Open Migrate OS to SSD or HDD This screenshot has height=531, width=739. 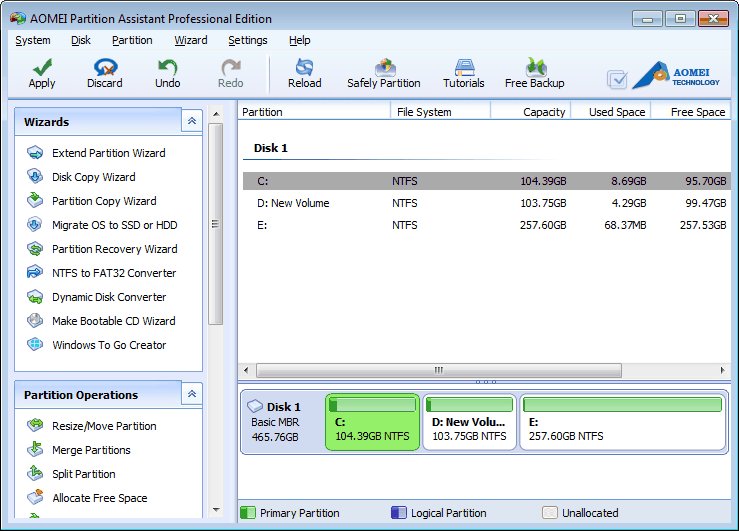coord(115,225)
